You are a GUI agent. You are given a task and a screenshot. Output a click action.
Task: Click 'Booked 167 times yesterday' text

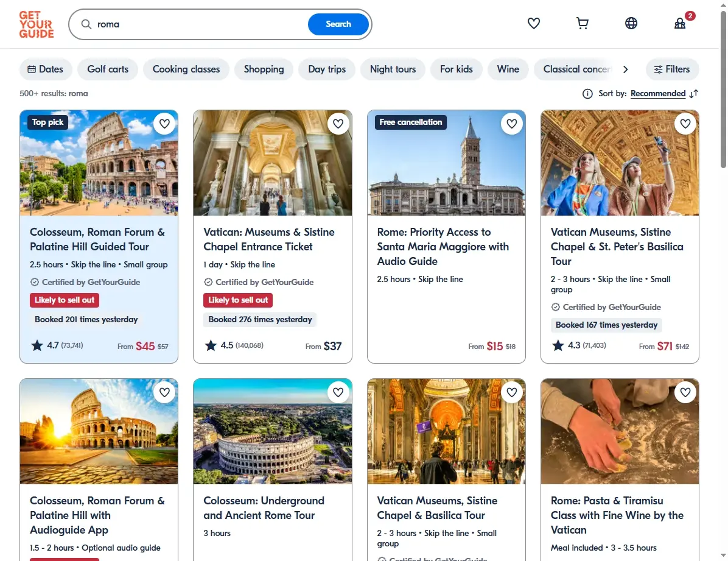pyautogui.click(x=606, y=325)
